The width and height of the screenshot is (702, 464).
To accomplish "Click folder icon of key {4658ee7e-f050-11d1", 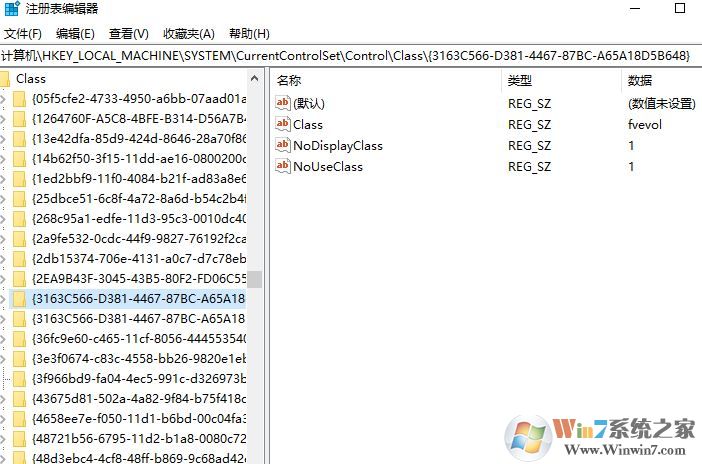I will tap(19, 419).
